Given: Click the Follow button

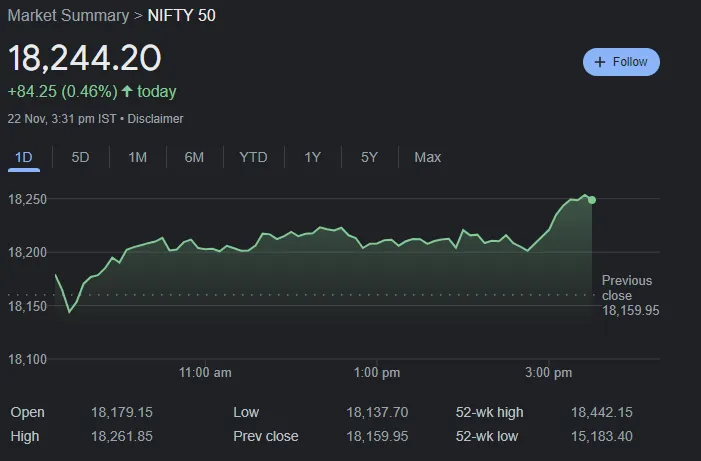Looking at the screenshot, I should (x=621, y=62).
